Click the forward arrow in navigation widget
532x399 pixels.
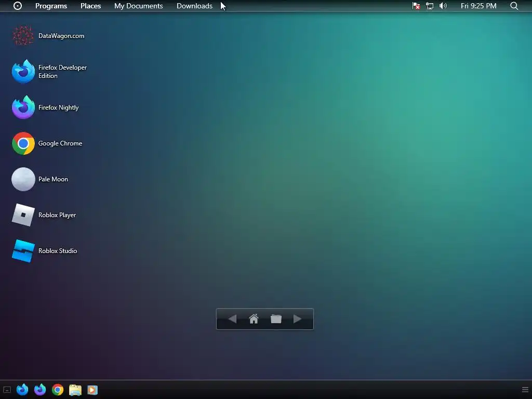(x=298, y=319)
